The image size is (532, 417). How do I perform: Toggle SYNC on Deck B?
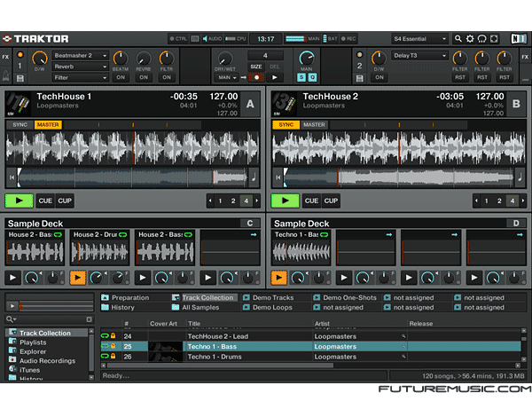coord(286,124)
